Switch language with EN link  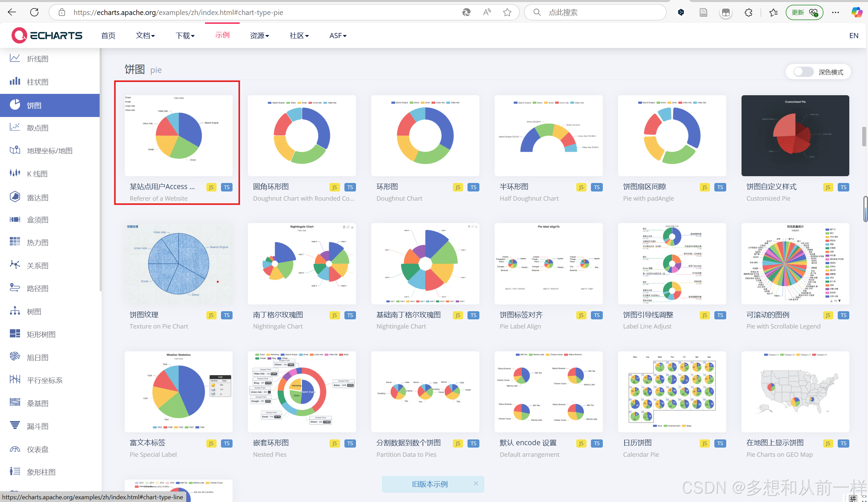click(x=853, y=35)
